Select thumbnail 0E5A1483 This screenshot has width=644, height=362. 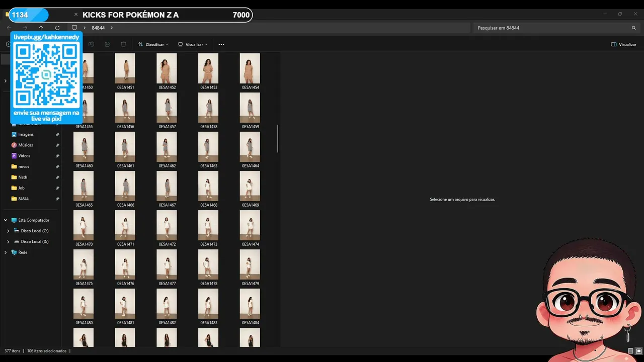tap(208, 304)
